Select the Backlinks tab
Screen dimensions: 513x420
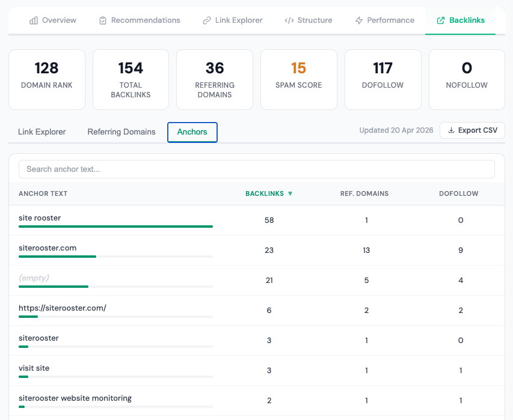click(x=460, y=20)
